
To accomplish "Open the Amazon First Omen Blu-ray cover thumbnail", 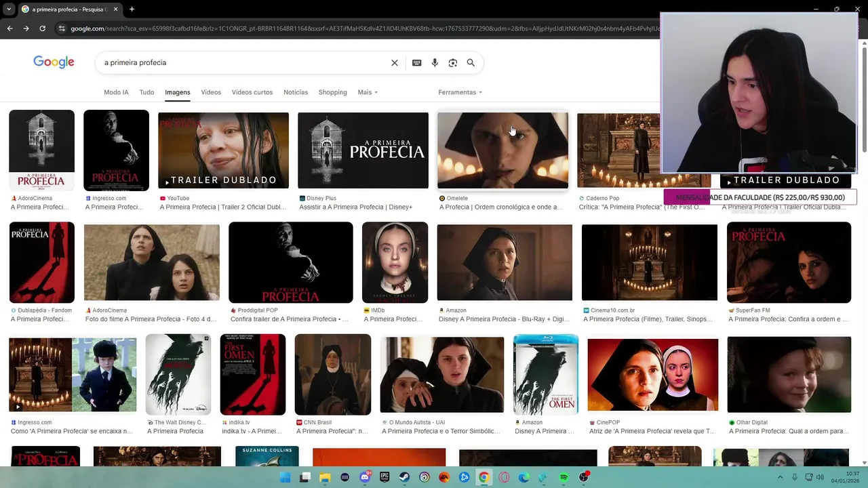I will pos(545,374).
